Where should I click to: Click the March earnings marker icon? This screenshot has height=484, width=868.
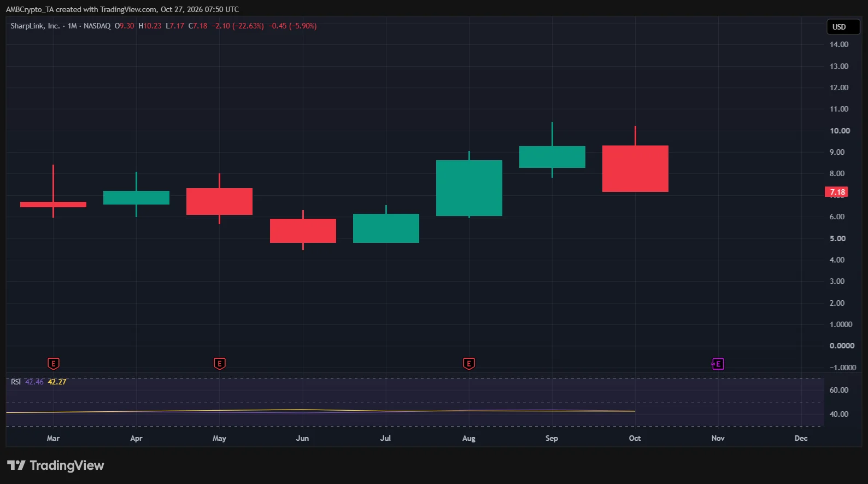tap(53, 364)
